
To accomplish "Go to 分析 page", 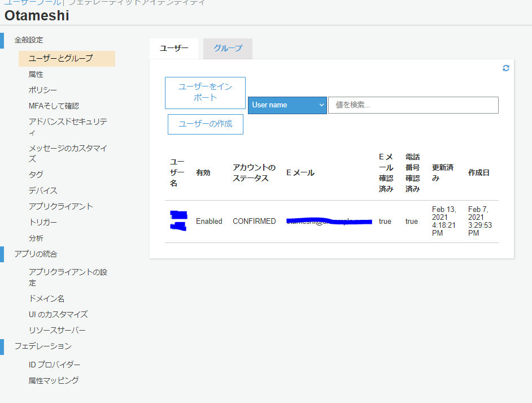I will [36, 239].
